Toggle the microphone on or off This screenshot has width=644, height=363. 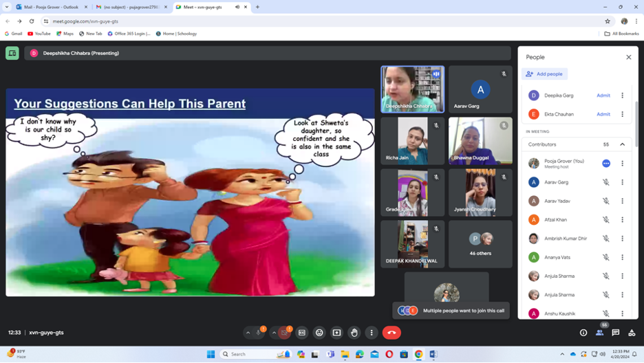point(259,333)
